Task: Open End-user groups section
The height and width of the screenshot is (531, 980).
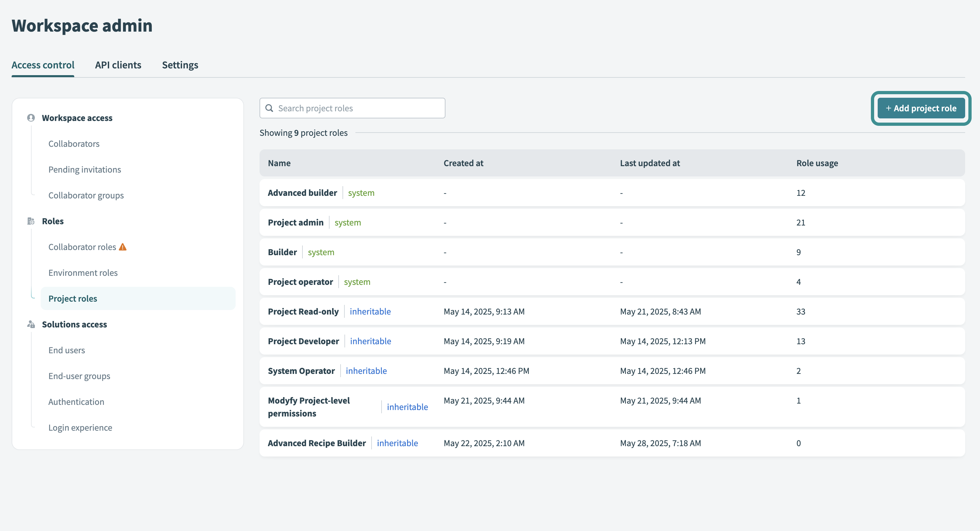Action: (79, 376)
